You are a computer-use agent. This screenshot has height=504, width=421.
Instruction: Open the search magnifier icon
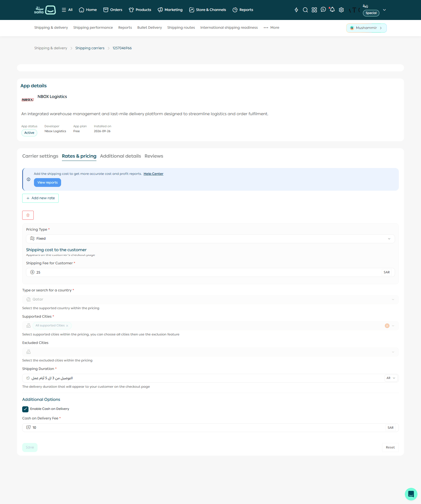(x=305, y=10)
